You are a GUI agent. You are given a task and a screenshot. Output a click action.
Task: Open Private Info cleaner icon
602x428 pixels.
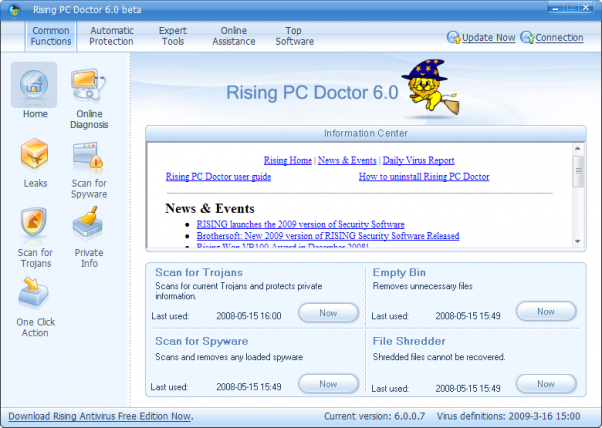click(88, 222)
